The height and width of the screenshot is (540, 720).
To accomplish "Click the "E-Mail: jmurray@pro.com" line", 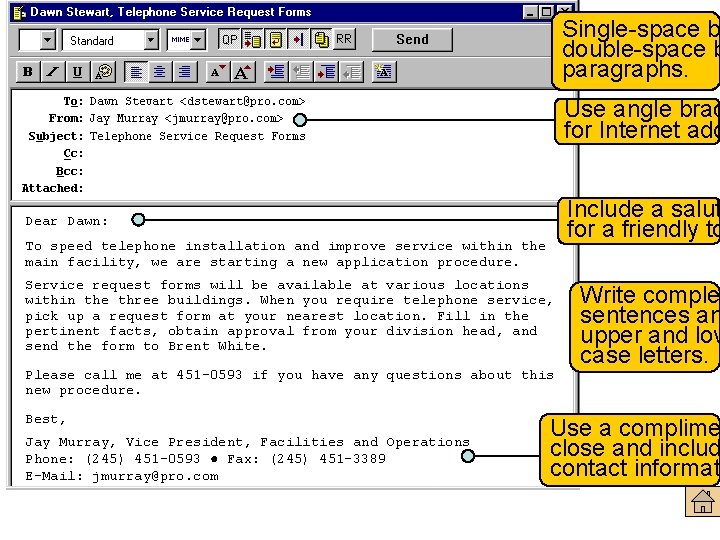I will [122, 476].
